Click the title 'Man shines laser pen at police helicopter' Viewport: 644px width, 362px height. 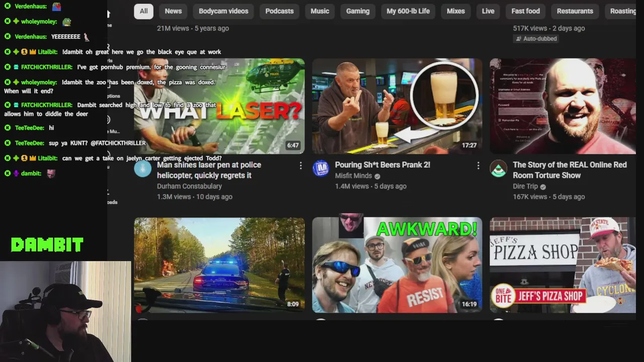[209, 170]
